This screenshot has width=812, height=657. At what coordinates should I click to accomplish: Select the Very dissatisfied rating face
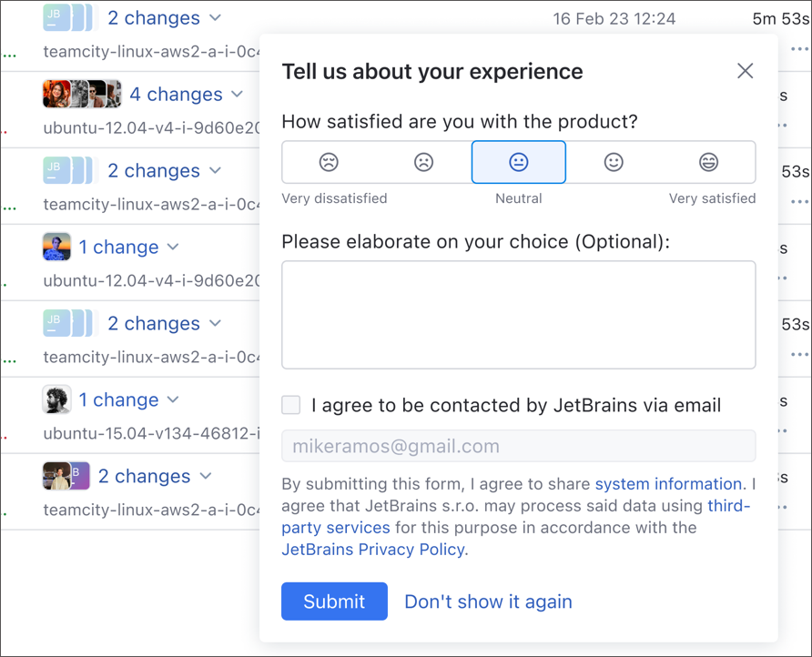coord(329,161)
